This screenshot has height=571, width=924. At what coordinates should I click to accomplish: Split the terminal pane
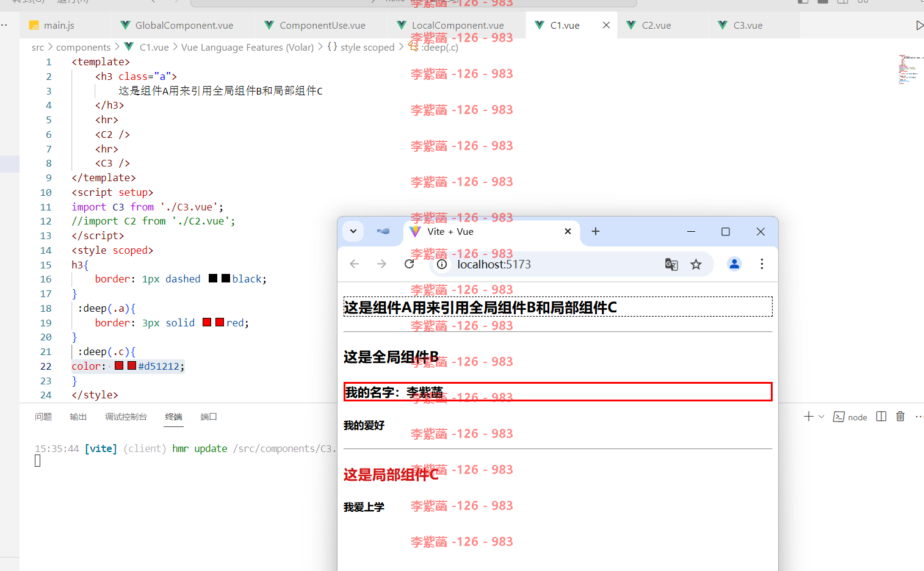[881, 416]
